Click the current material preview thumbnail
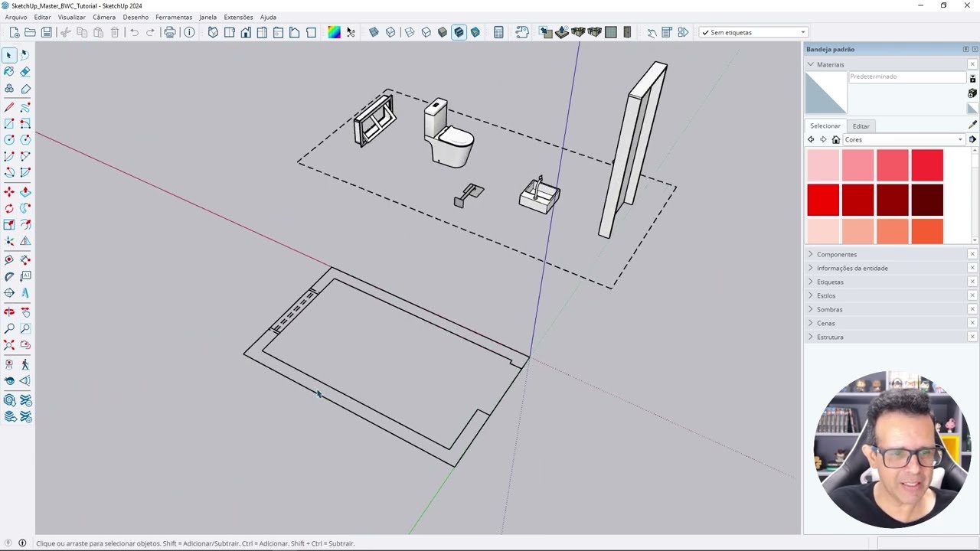Image resolution: width=980 pixels, height=551 pixels. click(x=826, y=93)
